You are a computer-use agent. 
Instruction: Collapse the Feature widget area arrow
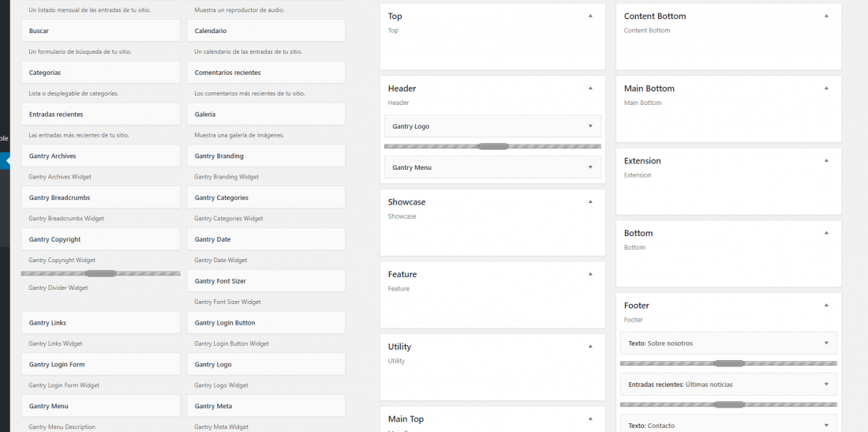tap(590, 274)
